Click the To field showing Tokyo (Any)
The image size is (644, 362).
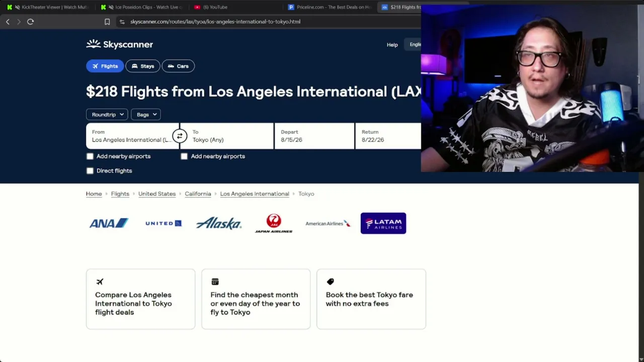(x=227, y=136)
